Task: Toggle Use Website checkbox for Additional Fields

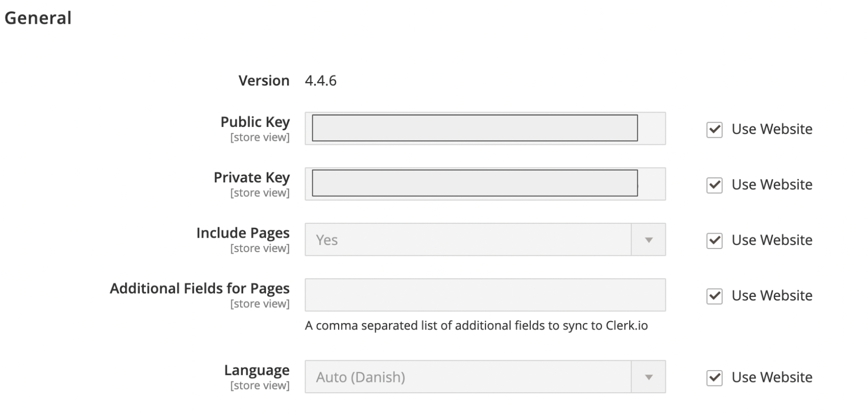Action: pos(714,296)
